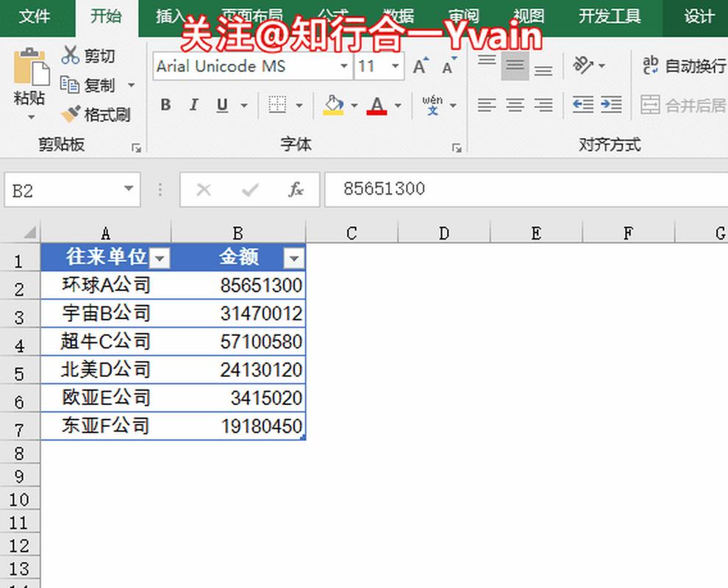Open the clipboard group dialog launcher
Viewport: 728px width, 588px height.
(136, 148)
